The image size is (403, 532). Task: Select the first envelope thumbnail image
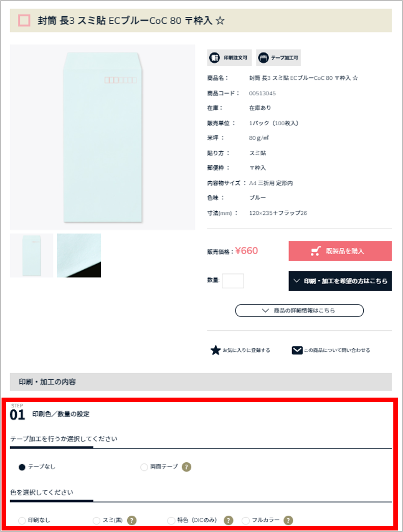pyautogui.click(x=32, y=256)
